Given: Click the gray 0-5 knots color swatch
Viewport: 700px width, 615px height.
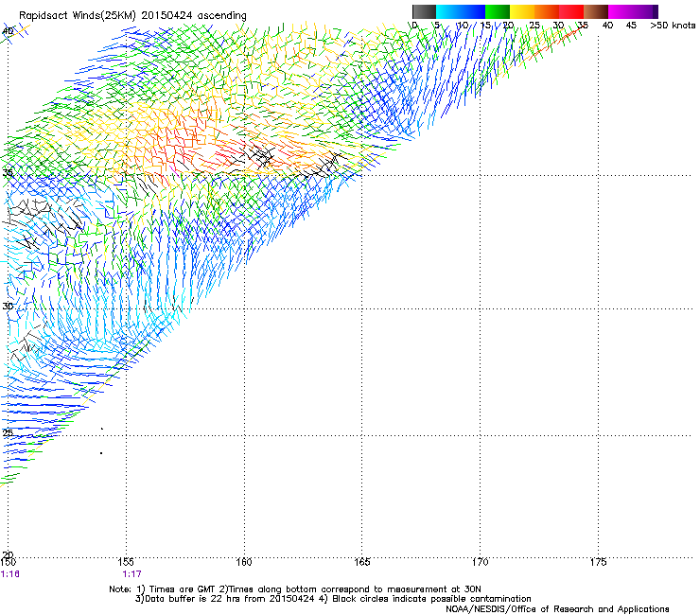Looking at the screenshot, I should coord(424,11).
